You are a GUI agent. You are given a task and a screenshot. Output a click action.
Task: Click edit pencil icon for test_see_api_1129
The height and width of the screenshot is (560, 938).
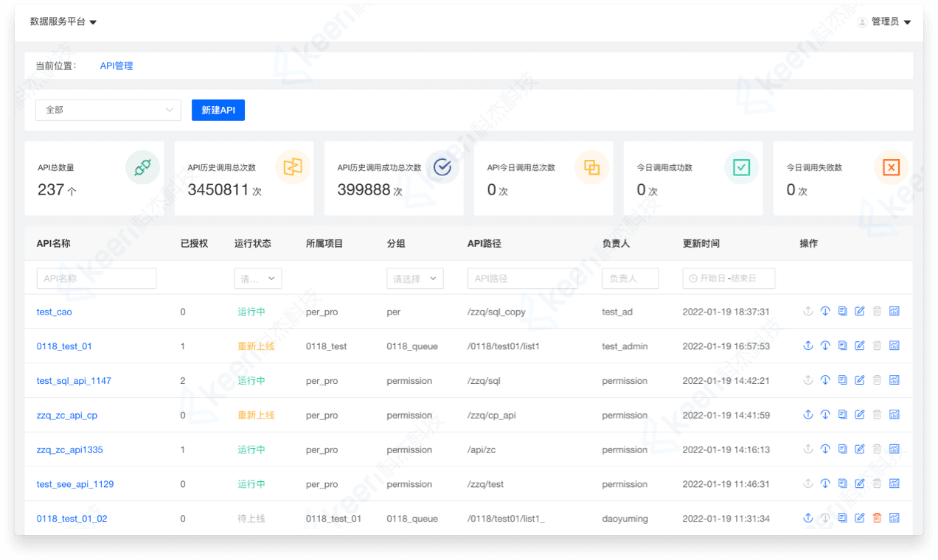(859, 484)
